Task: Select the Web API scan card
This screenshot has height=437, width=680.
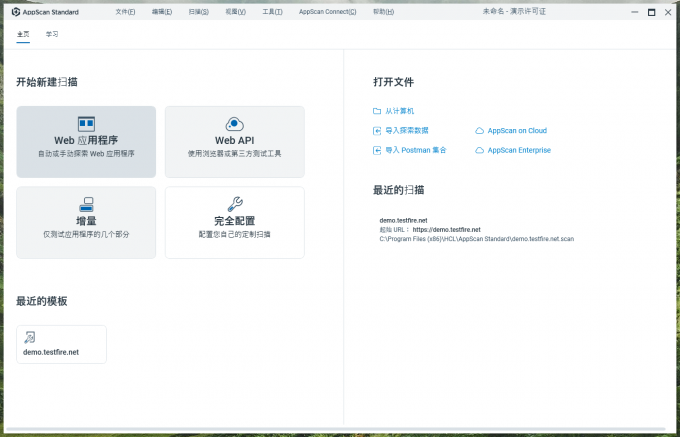Action: pos(235,142)
